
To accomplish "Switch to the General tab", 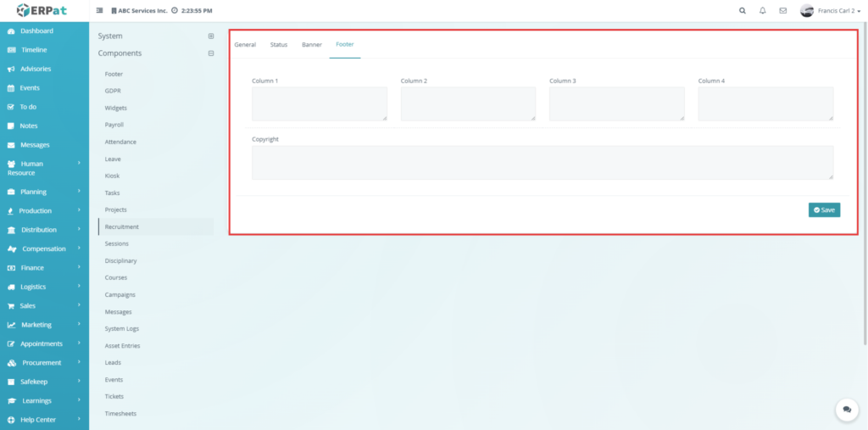I will point(245,45).
